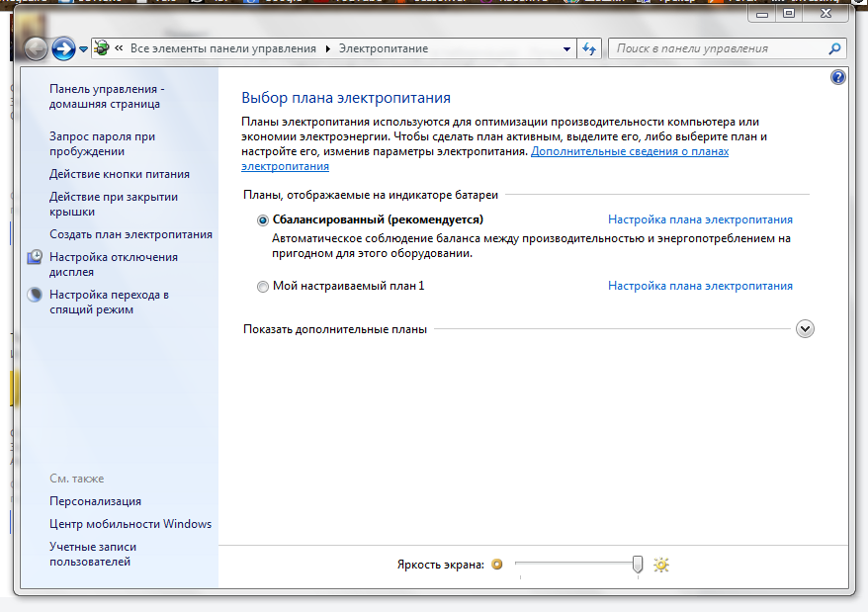This screenshot has width=868, height=612.
Task: Click the monitor icon beside Настройка отключения дисплея
Action: coord(35,257)
